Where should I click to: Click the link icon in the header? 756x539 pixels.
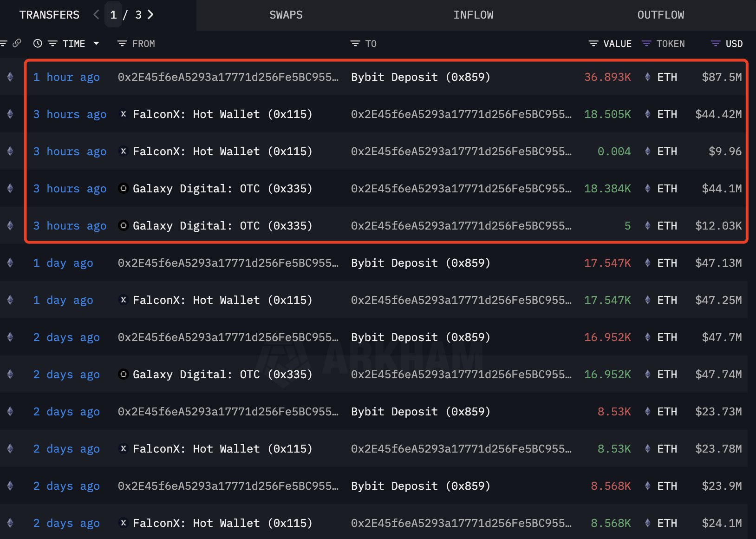pyautogui.click(x=17, y=43)
